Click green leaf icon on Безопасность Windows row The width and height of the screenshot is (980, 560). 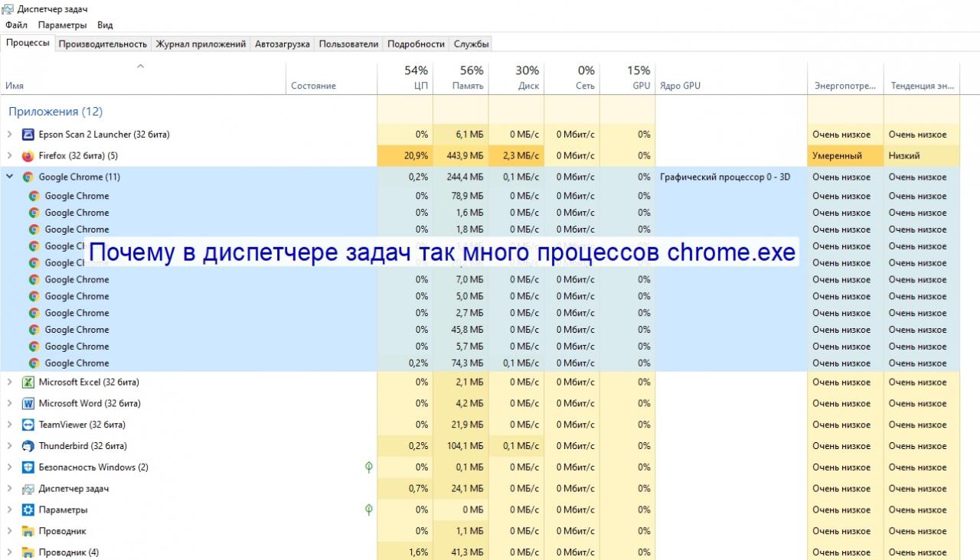click(x=369, y=467)
